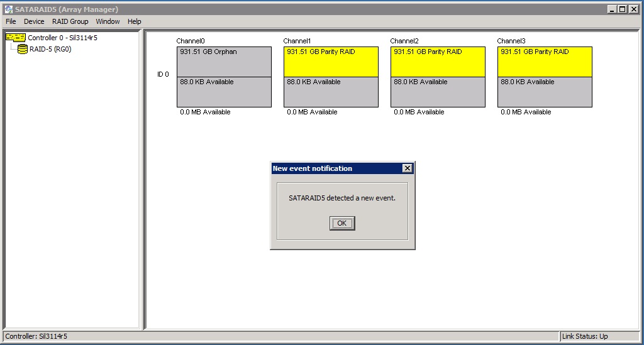Click 0.0 MB Available under Channel1

coord(312,112)
